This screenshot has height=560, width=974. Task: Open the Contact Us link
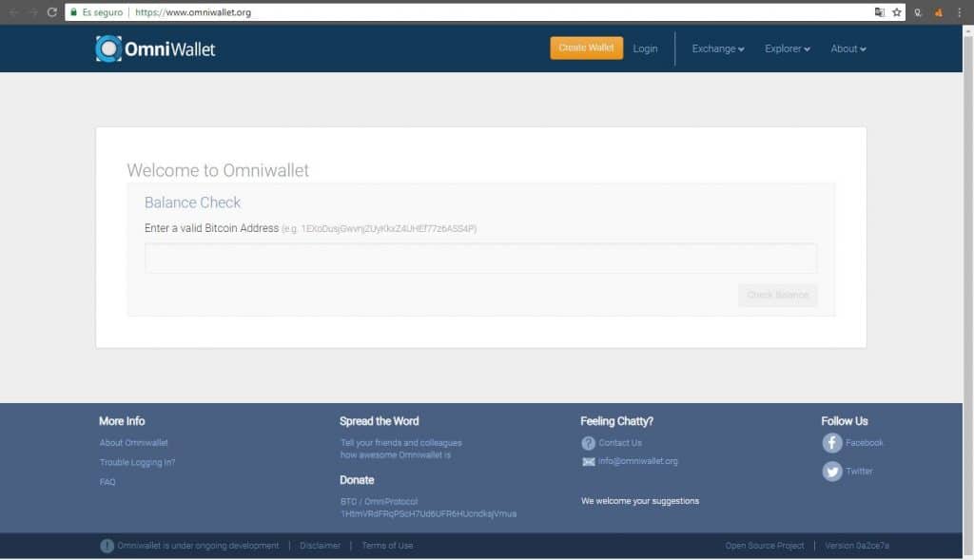pos(620,443)
